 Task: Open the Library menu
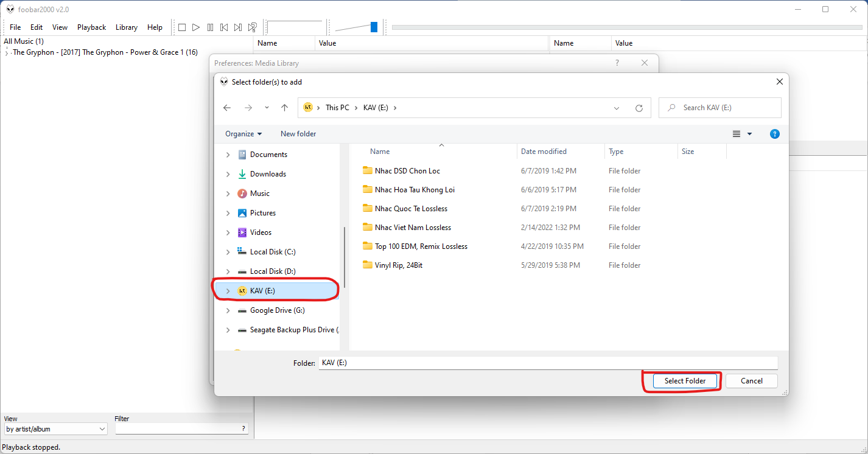127,27
